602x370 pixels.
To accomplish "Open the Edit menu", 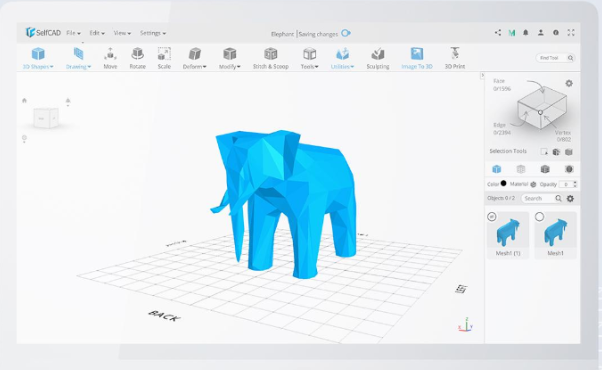I will point(97,33).
